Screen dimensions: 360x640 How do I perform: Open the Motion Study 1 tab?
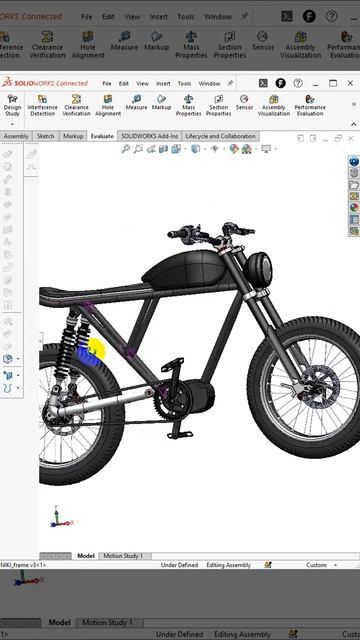coord(123,556)
